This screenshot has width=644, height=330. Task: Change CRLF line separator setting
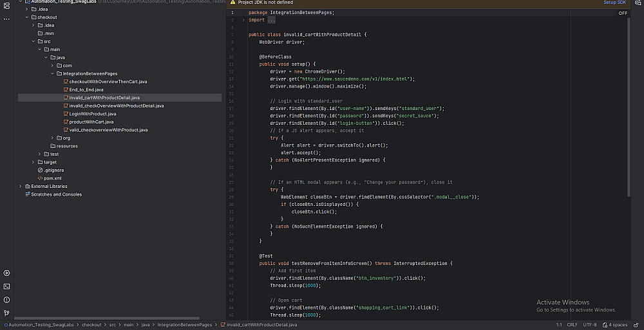[x=572, y=325]
